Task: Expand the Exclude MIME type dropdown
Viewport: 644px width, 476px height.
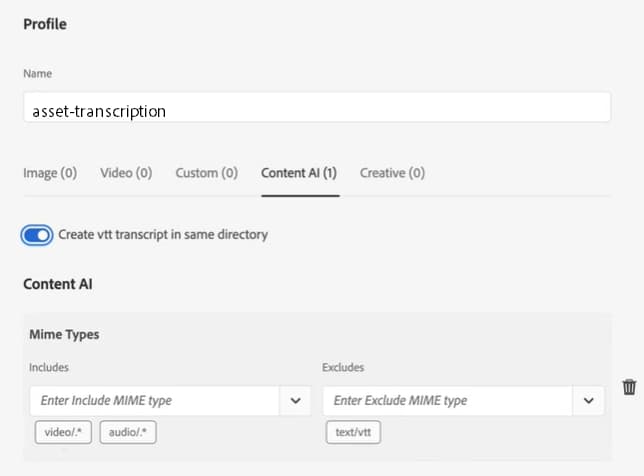Action: point(588,401)
